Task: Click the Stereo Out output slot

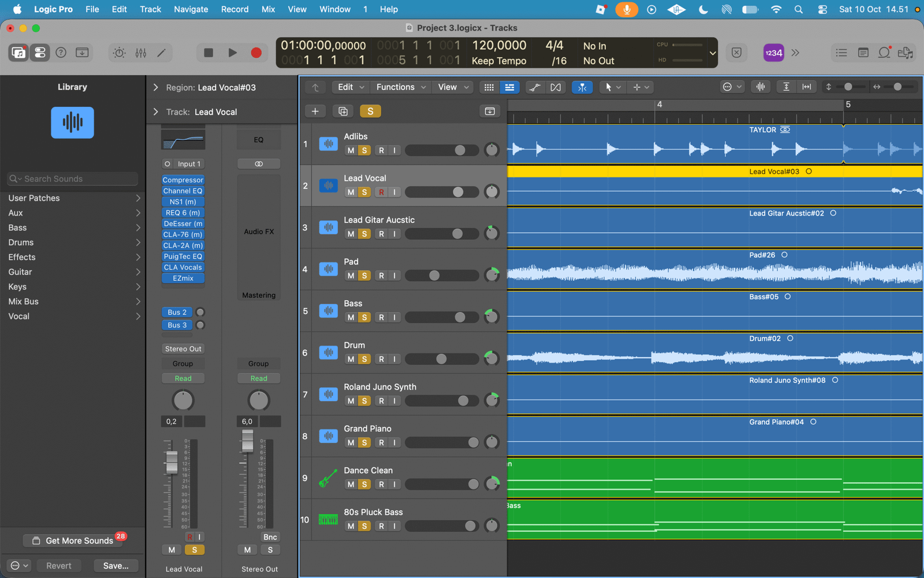Action: point(183,349)
